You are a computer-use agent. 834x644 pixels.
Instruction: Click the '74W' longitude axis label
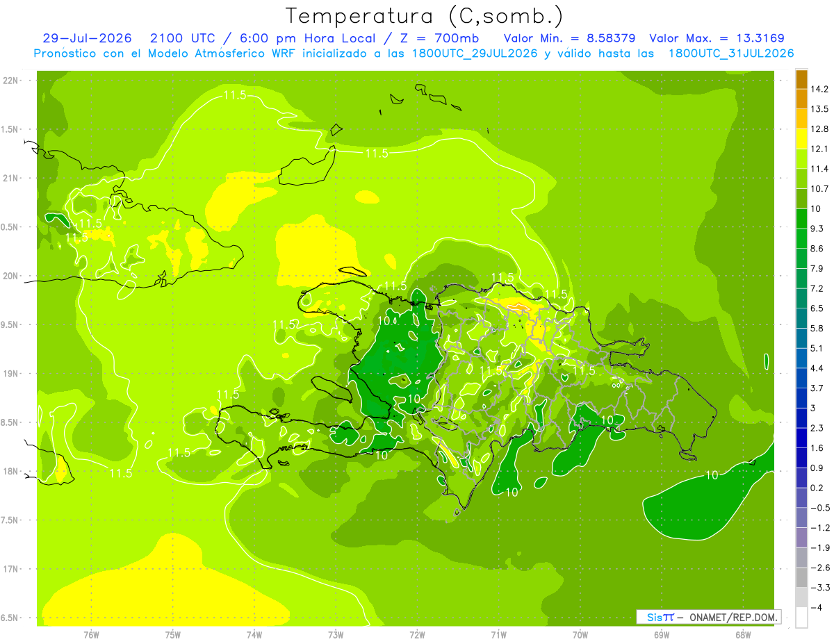[254, 635]
